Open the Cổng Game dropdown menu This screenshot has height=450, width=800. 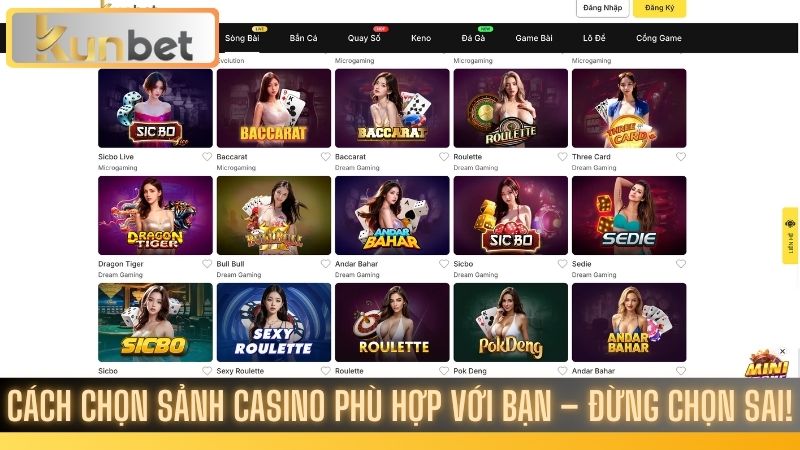click(659, 38)
